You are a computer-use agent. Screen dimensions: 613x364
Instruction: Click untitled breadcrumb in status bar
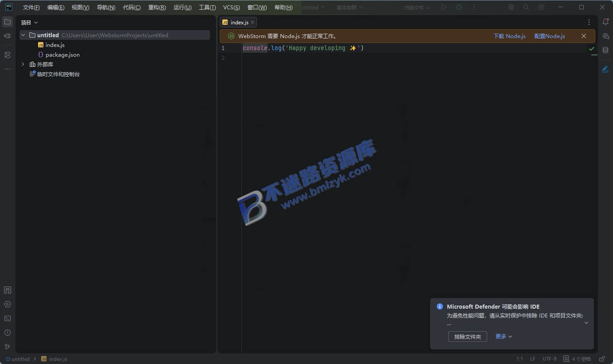[x=18, y=359]
